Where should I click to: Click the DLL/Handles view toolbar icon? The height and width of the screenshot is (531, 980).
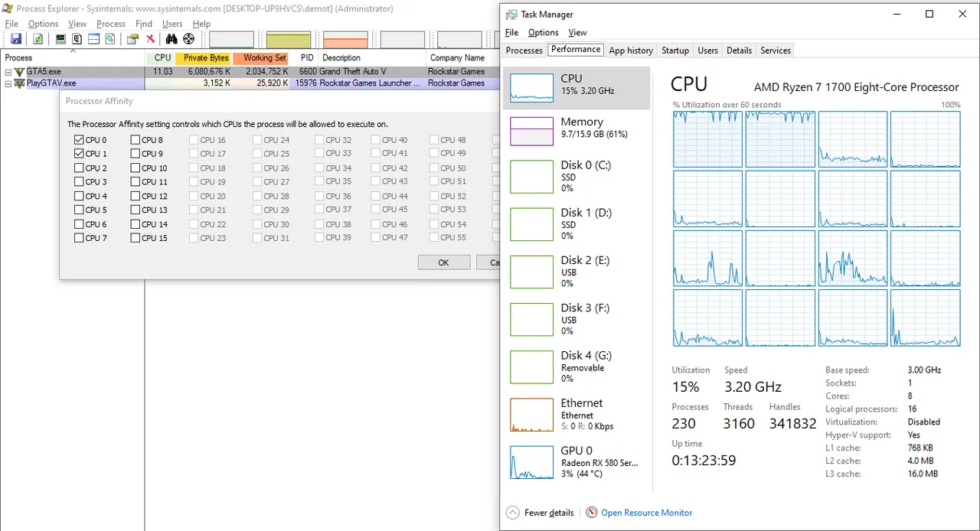click(110, 39)
